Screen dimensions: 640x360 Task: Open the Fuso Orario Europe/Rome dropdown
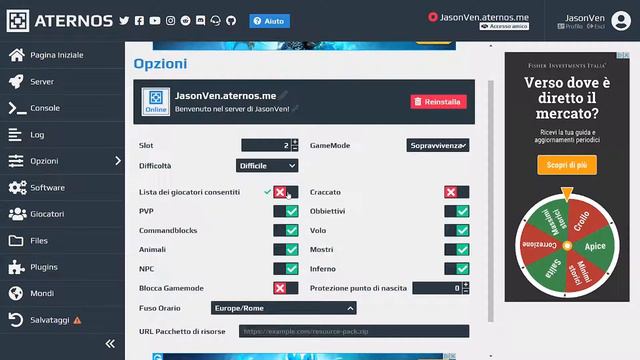283,308
